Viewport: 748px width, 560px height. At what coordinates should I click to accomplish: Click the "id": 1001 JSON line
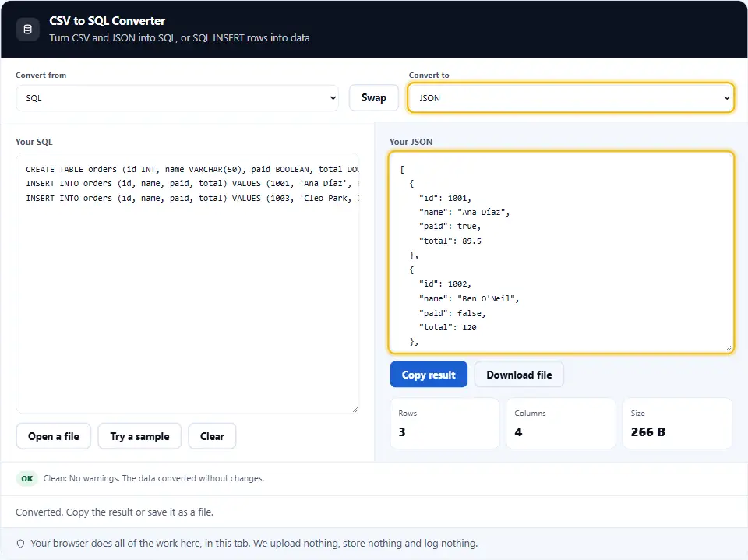pos(445,198)
